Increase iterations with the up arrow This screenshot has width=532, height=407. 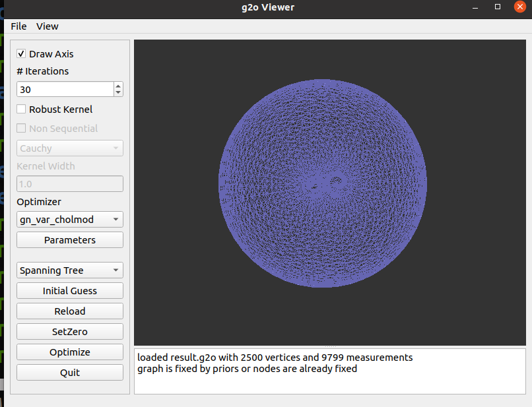coord(118,86)
